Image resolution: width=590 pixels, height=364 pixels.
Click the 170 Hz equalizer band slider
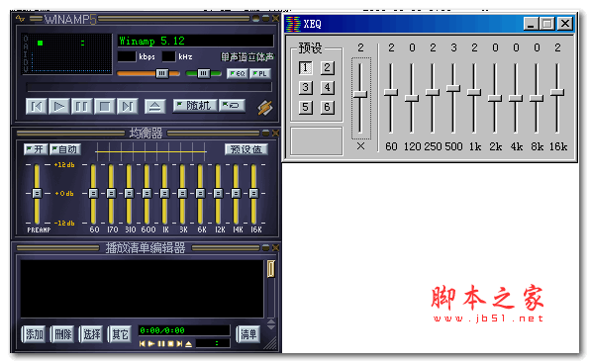[111, 193]
